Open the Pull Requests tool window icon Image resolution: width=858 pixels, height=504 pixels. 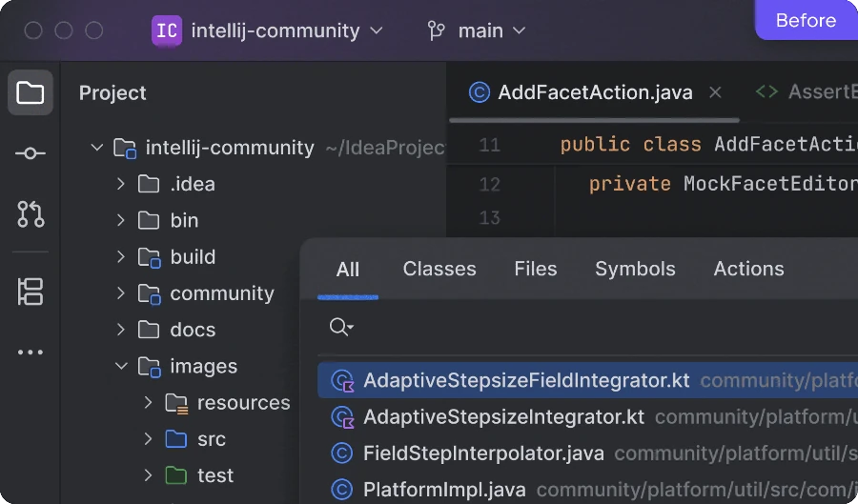tap(31, 213)
